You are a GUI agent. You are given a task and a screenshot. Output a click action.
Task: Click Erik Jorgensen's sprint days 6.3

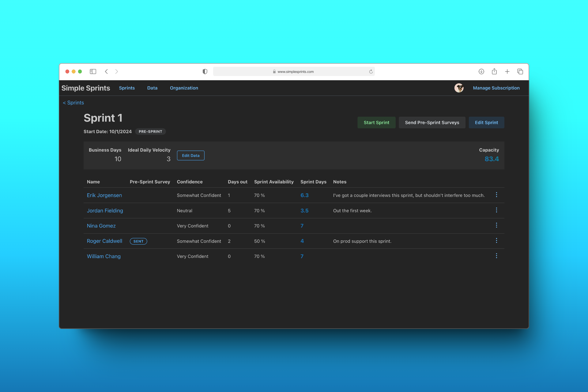point(304,195)
